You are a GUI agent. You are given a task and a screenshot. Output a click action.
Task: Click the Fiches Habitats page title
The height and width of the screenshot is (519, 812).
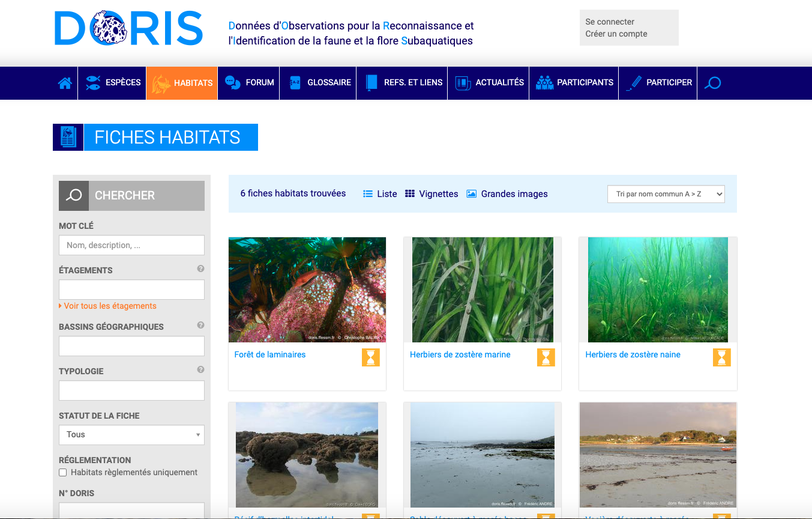click(167, 138)
